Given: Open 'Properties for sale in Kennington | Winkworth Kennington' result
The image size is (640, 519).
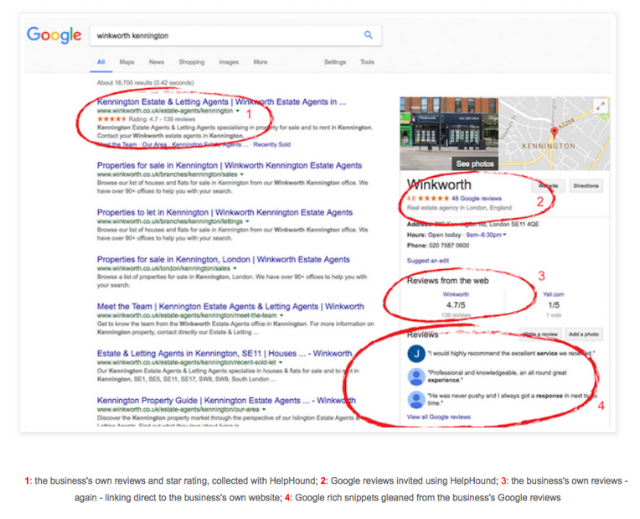Looking at the screenshot, I should (x=229, y=165).
